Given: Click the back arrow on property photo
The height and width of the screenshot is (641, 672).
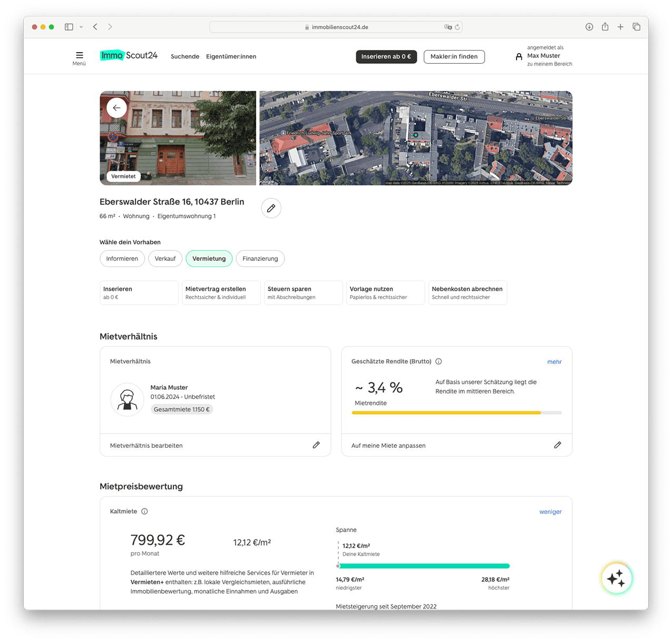Looking at the screenshot, I should [116, 108].
